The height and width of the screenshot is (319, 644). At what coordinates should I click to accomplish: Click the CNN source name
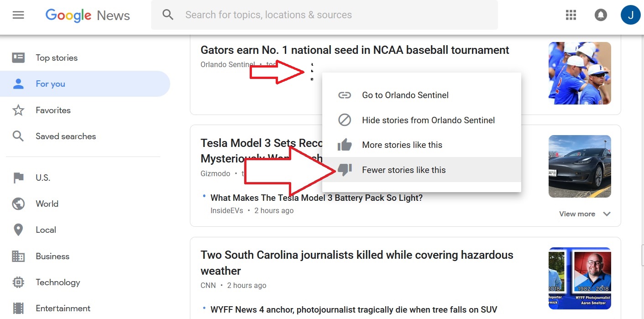click(x=208, y=285)
